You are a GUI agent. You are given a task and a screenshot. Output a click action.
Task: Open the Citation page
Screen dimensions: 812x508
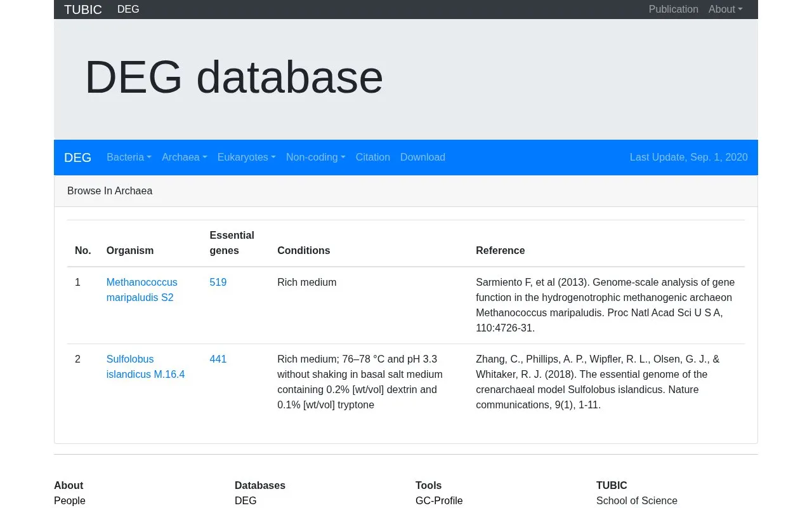click(x=372, y=157)
